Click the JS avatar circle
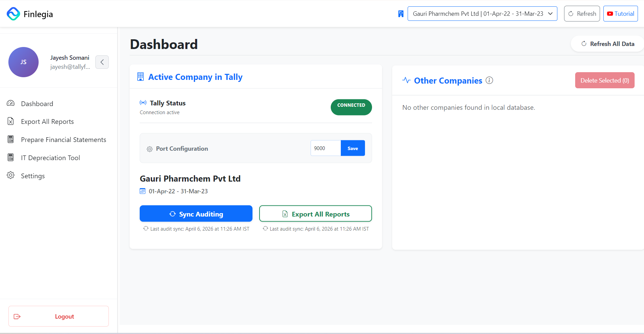 (x=23, y=62)
